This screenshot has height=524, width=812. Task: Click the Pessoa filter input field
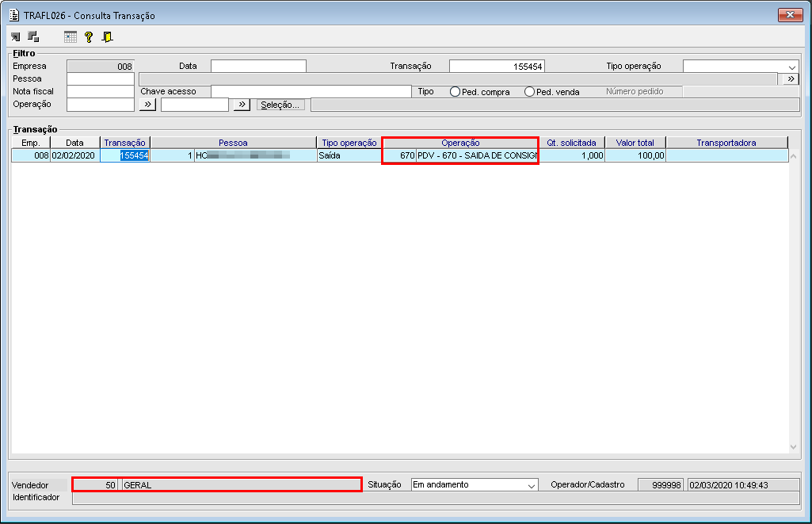pos(101,78)
